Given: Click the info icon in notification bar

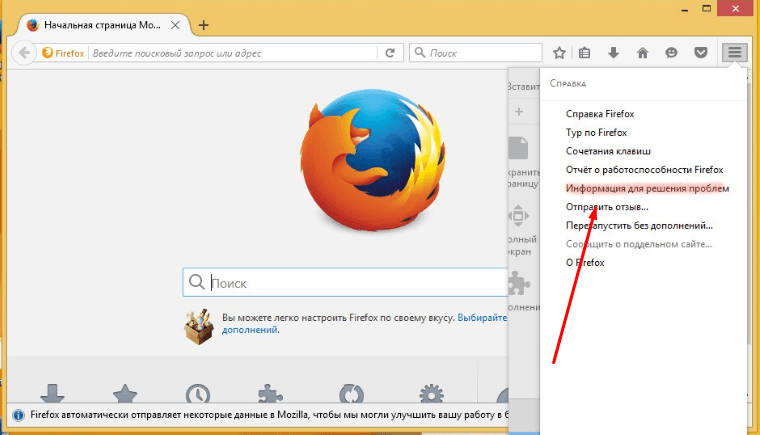Looking at the screenshot, I should pyautogui.click(x=18, y=415).
